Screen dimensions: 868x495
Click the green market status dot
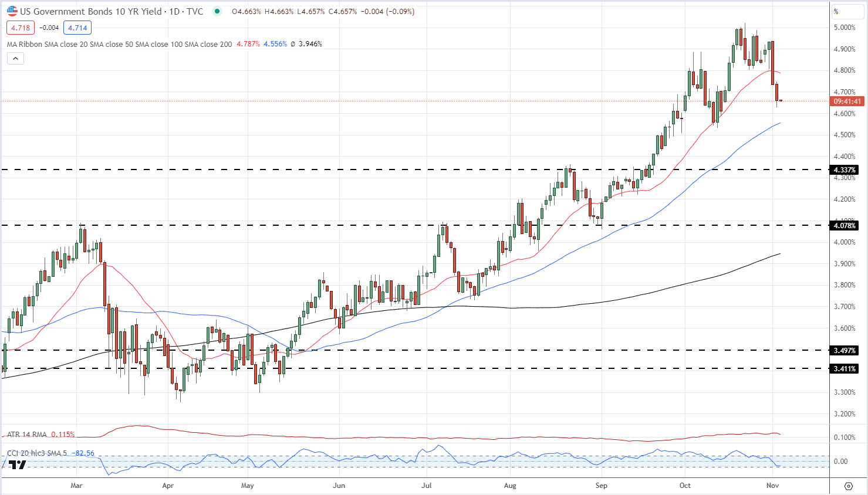point(218,11)
